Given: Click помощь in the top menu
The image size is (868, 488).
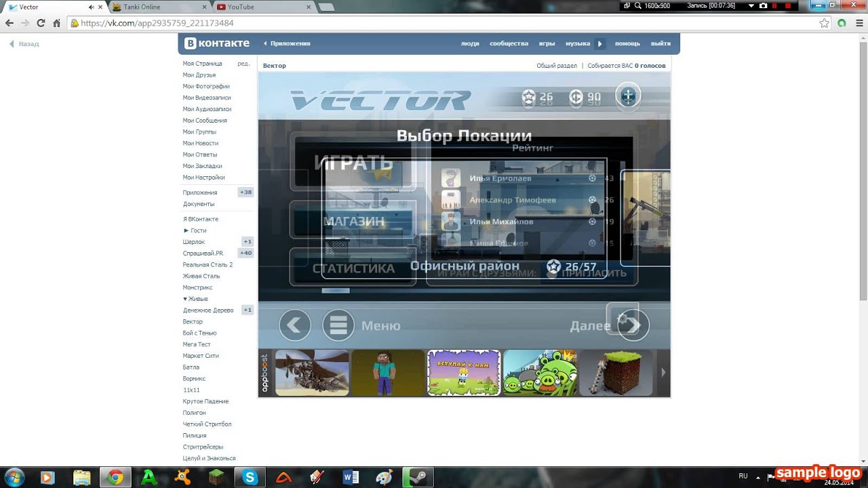Looking at the screenshot, I should pyautogui.click(x=627, y=43).
